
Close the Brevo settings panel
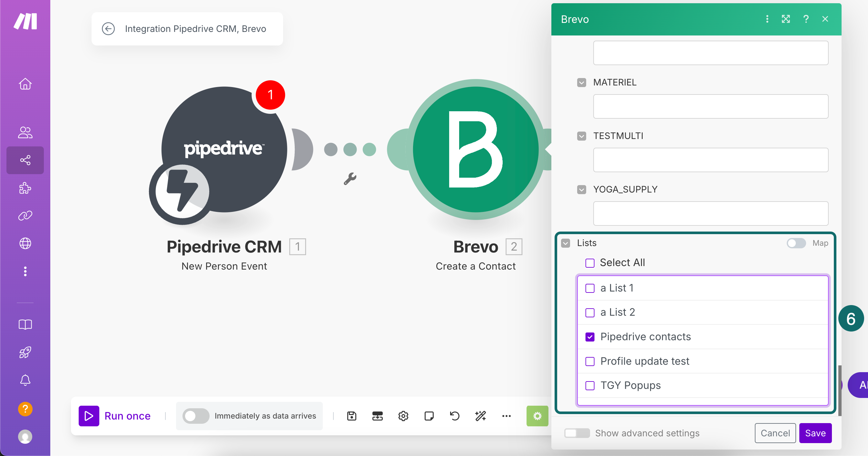pos(825,19)
